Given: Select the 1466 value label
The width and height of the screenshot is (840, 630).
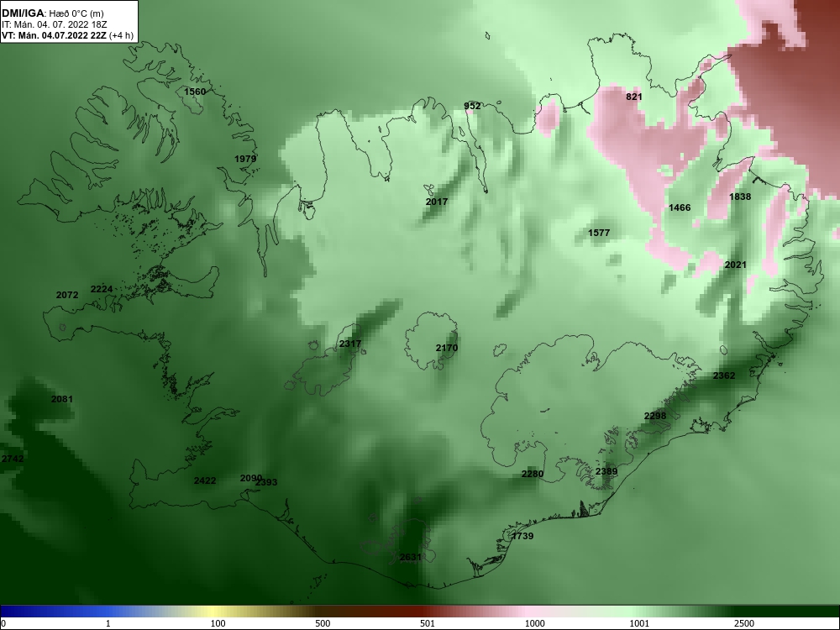Looking at the screenshot, I should pos(680,207).
